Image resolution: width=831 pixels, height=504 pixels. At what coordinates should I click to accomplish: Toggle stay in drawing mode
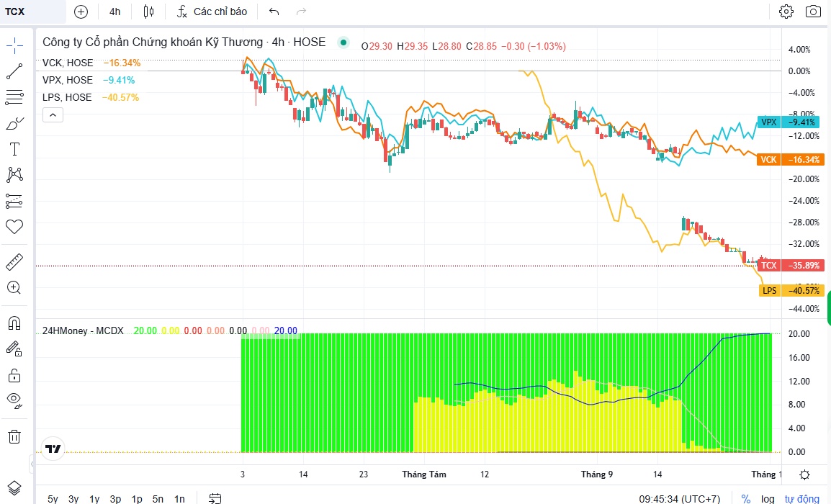coord(14,348)
